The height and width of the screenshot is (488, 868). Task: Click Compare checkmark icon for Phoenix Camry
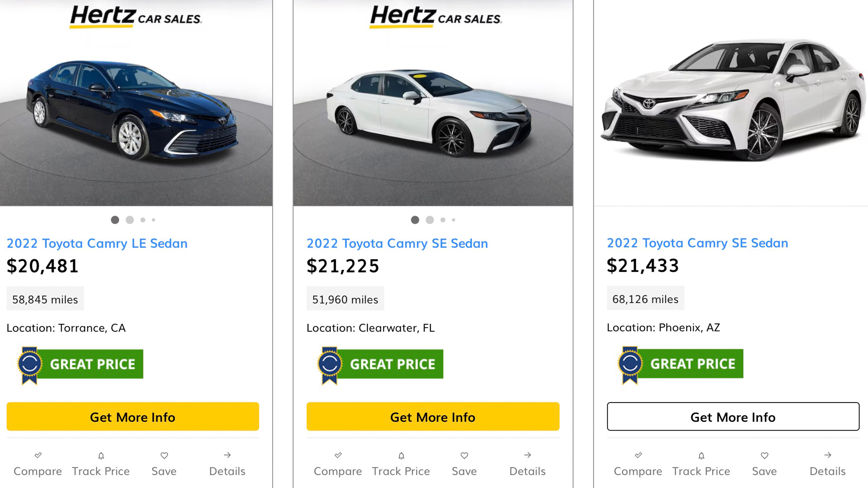pos(638,455)
